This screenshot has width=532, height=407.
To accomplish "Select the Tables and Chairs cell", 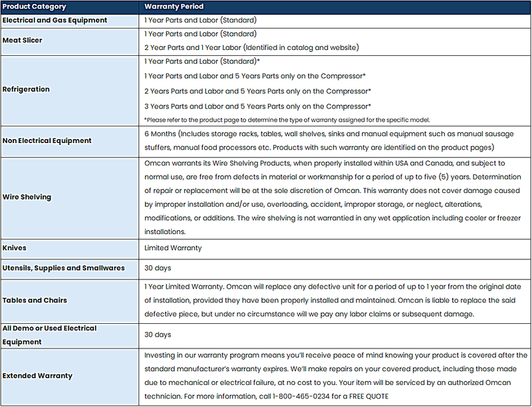I will (x=70, y=301).
